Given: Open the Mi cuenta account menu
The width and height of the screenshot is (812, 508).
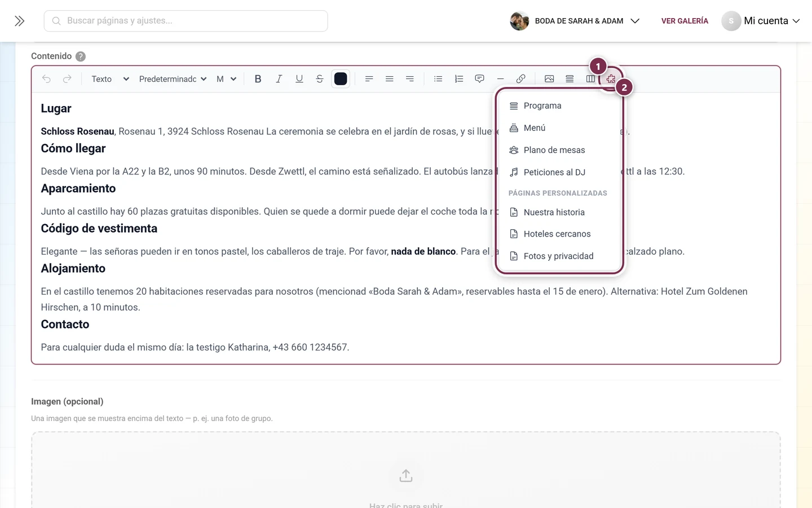Looking at the screenshot, I should tap(761, 21).
